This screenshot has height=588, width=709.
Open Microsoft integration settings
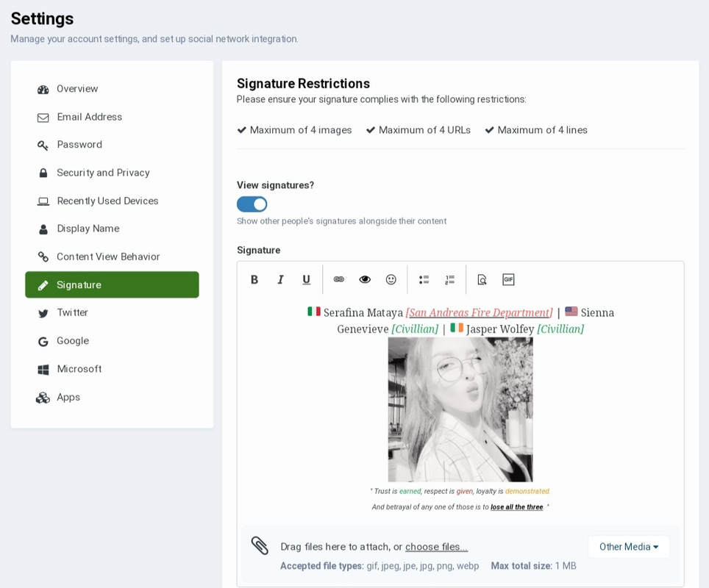coord(112,369)
